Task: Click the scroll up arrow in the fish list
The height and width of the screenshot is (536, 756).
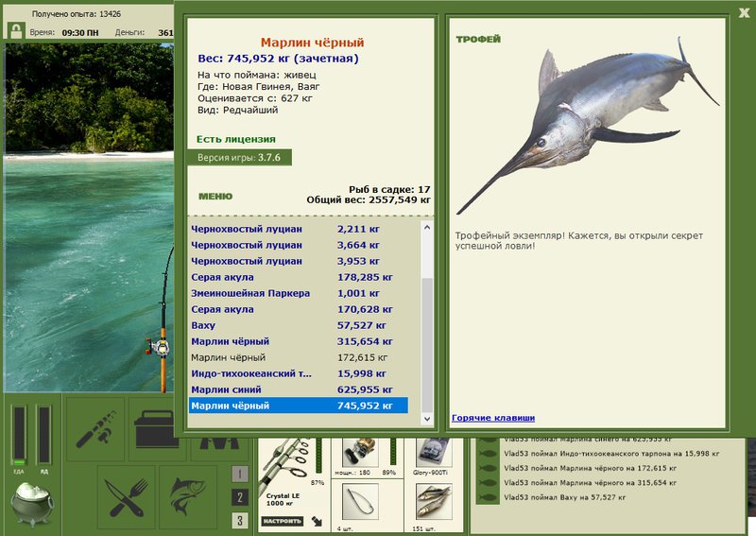Action: [427, 227]
